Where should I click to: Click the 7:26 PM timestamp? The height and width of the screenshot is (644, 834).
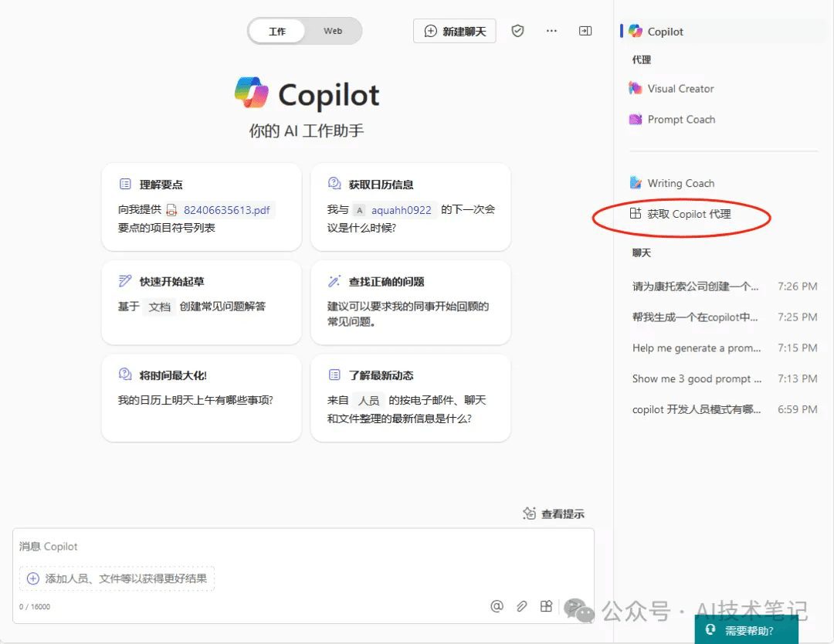[797, 286]
